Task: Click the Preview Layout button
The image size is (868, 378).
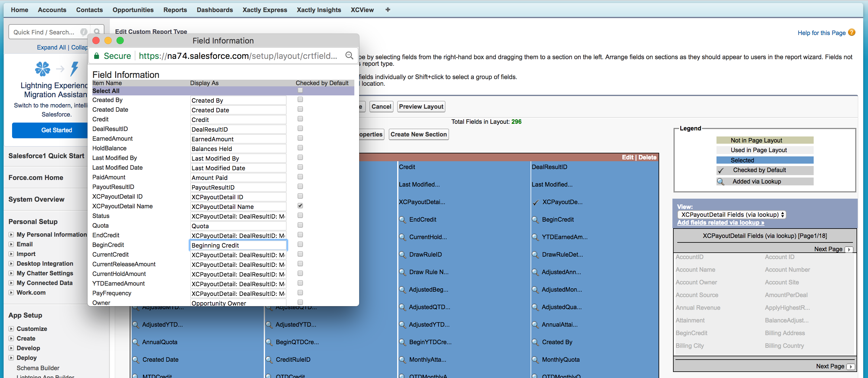Action: pyautogui.click(x=421, y=107)
